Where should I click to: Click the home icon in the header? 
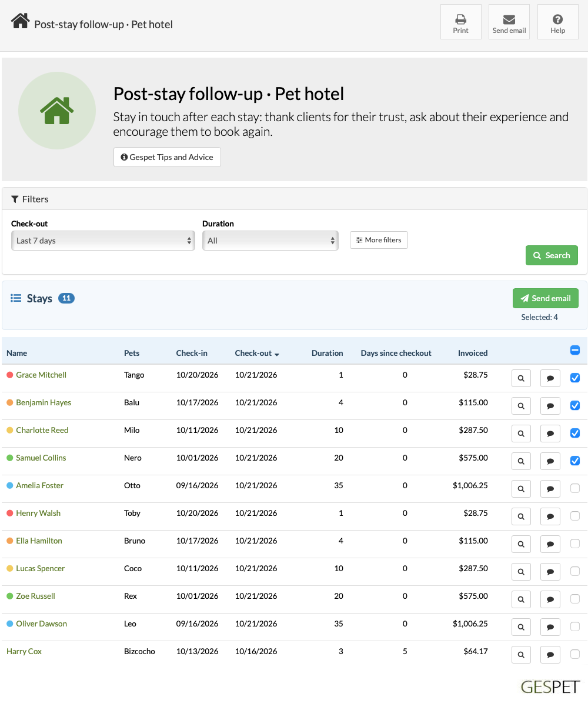(x=21, y=21)
